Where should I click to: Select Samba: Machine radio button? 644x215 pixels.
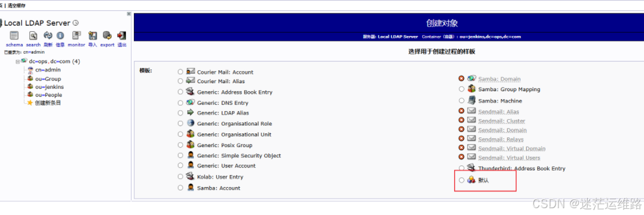[461, 101]
